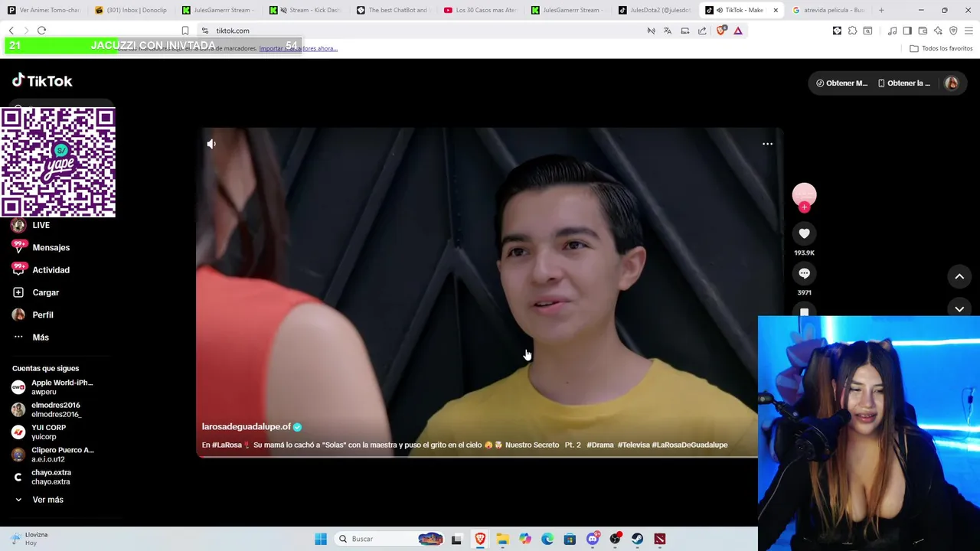Click the Obtener la ... app button

click(904, 83)
